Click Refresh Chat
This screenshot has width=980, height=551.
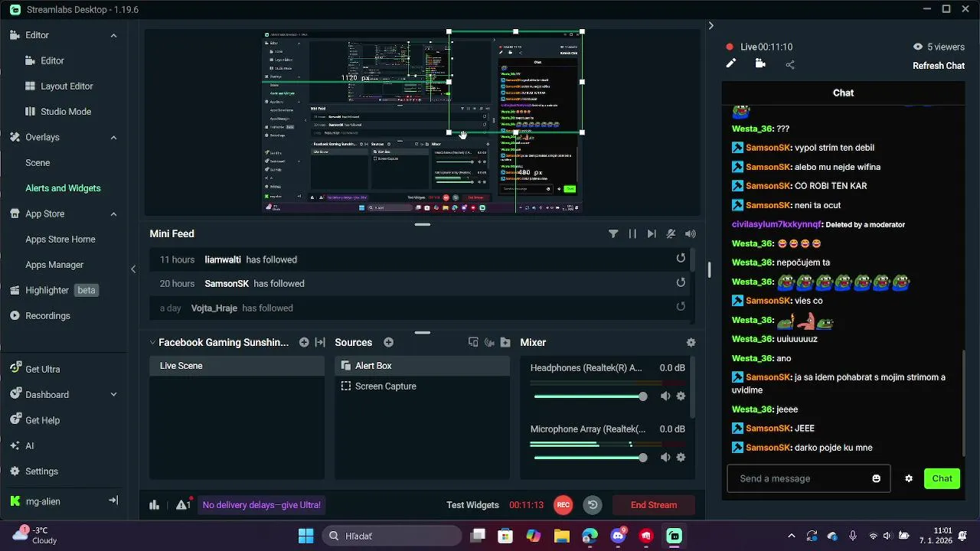point(939,66)
